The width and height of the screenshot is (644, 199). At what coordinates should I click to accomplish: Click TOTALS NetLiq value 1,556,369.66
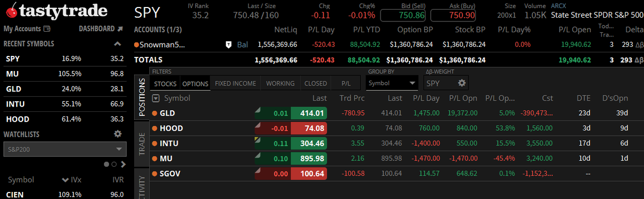pyautogui.click(x=276, y=60)
